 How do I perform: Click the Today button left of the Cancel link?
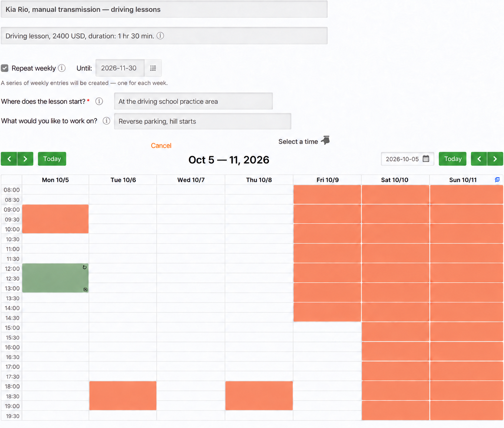52,159
